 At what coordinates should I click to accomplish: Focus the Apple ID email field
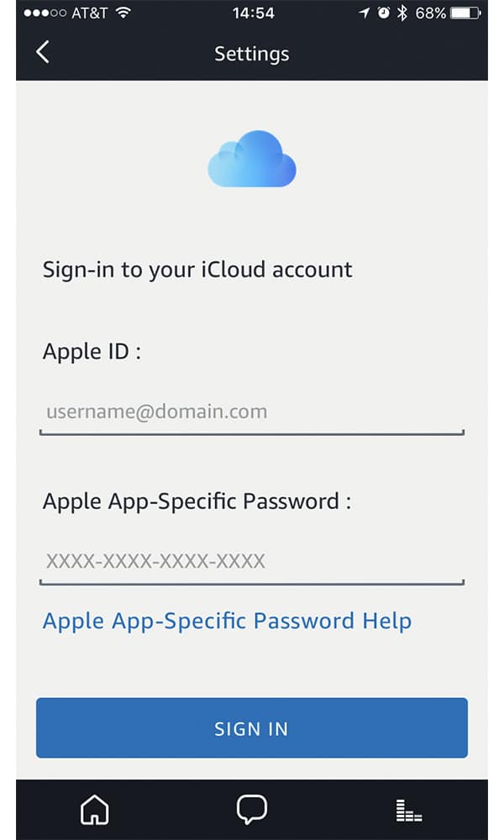(251, 412)
